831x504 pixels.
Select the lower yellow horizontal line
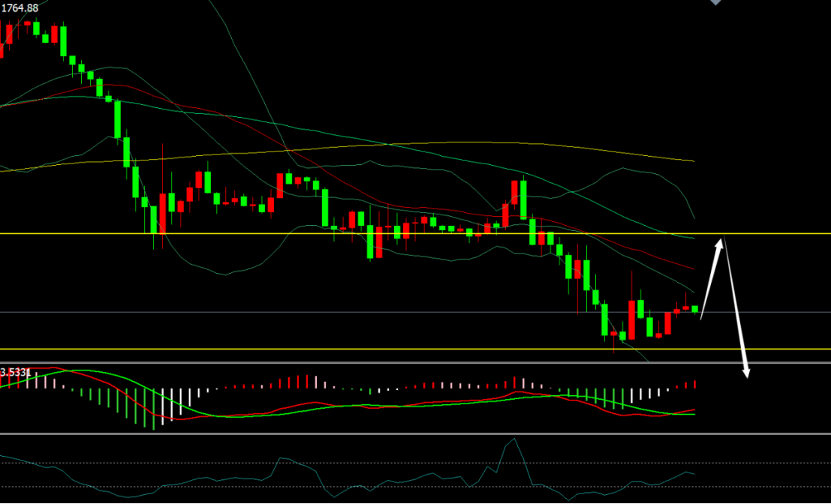click(x=416, y=349)
